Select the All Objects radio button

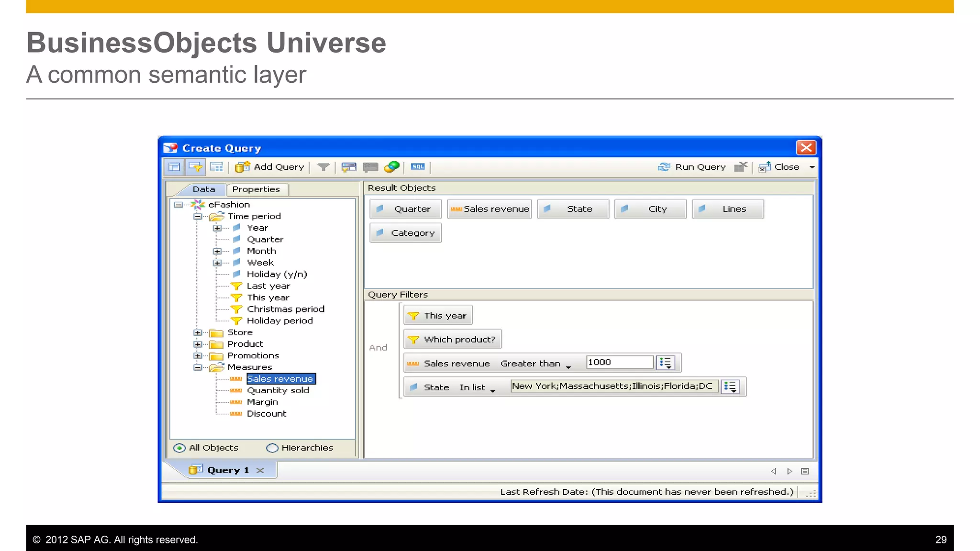pos(179,448)
